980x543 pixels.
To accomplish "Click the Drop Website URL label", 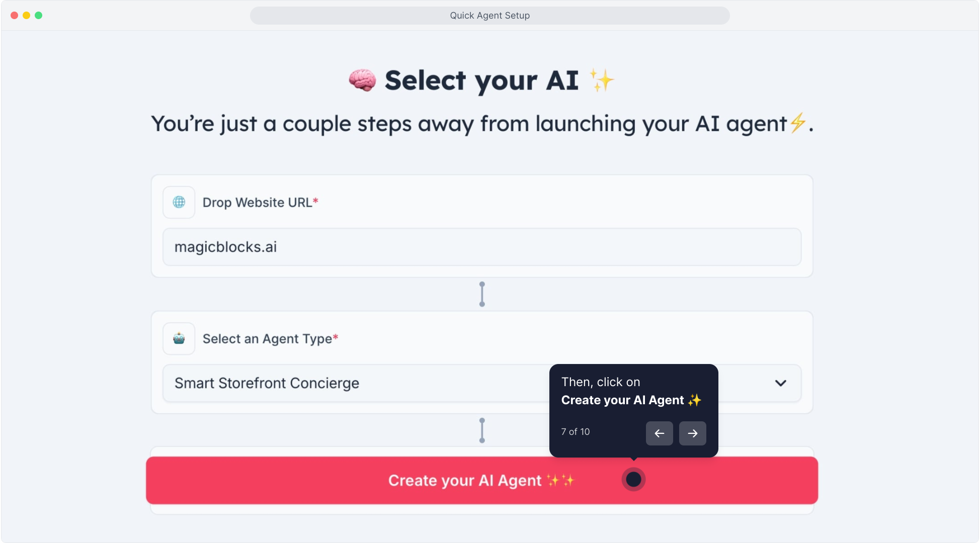I will [257, 202].
